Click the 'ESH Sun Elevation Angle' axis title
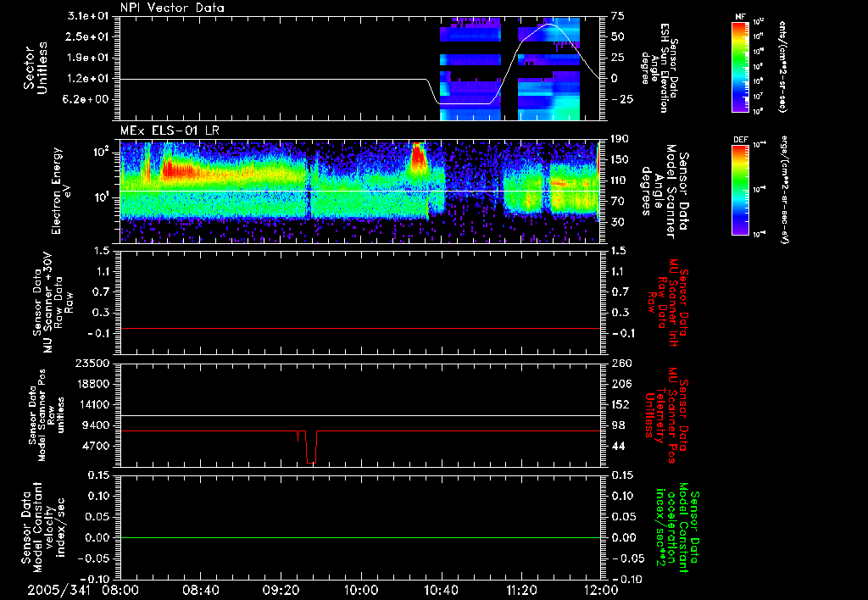Image resolution: width=868 pixels, height=600 pixels. [661, 68]
